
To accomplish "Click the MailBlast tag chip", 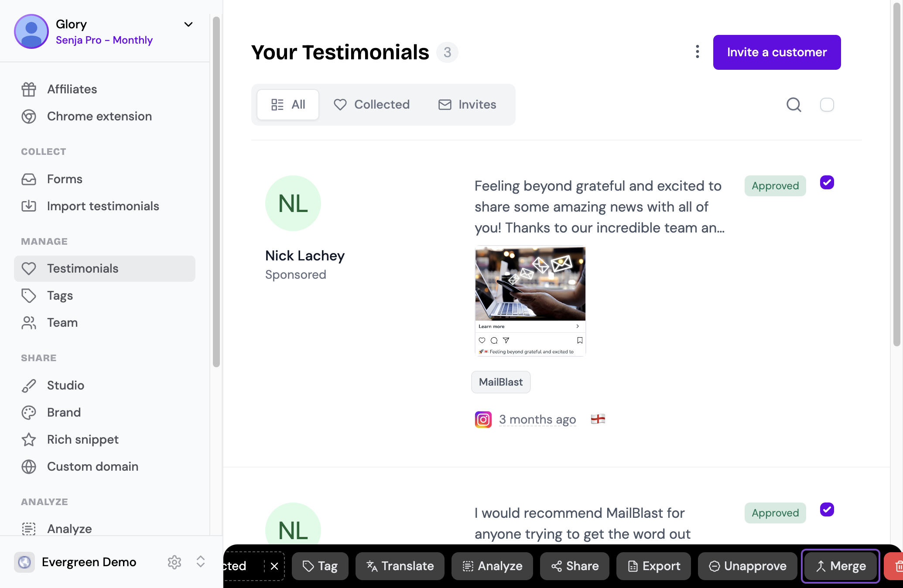I will (501, 382).
